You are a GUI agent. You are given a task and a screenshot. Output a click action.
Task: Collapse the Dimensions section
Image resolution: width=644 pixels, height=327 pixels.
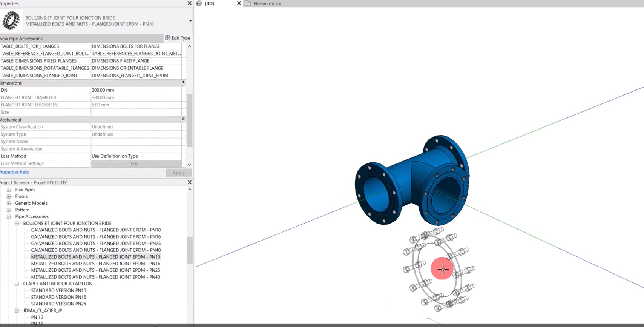(183, 83)
